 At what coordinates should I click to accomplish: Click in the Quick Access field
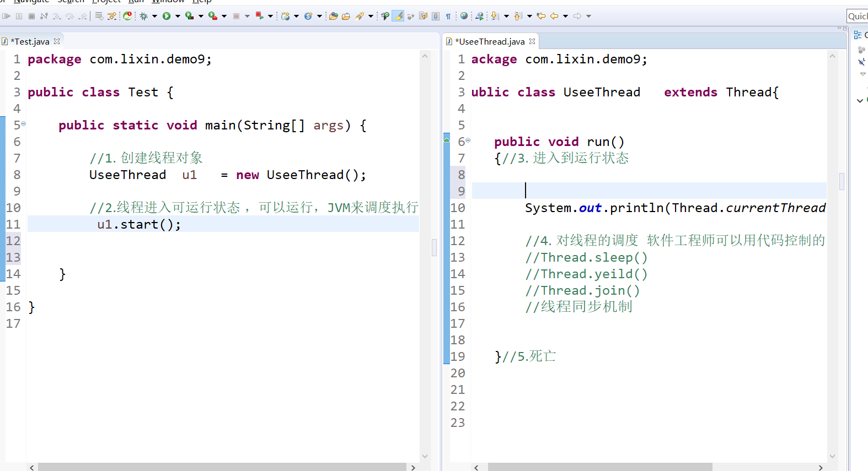858,16
